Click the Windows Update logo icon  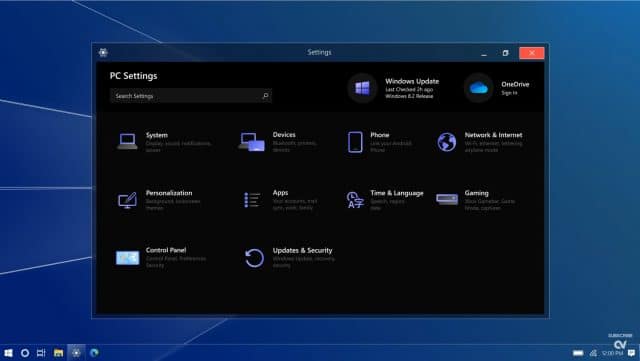pos(362,88)
